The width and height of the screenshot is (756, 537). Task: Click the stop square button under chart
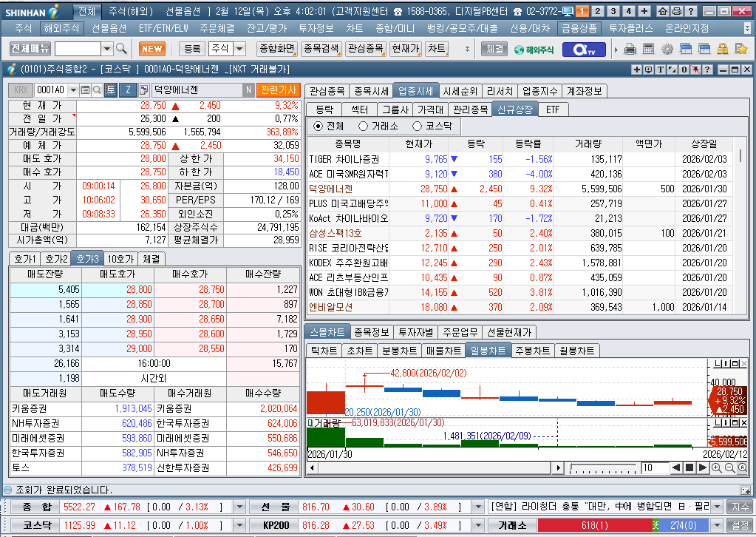(689, 467)
